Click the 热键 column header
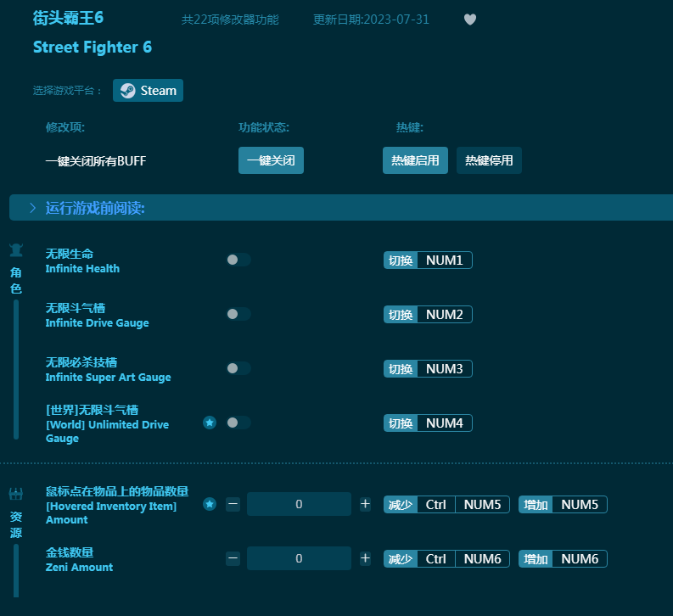The height and width of the screenshot is (616, 673). (409, 127)
